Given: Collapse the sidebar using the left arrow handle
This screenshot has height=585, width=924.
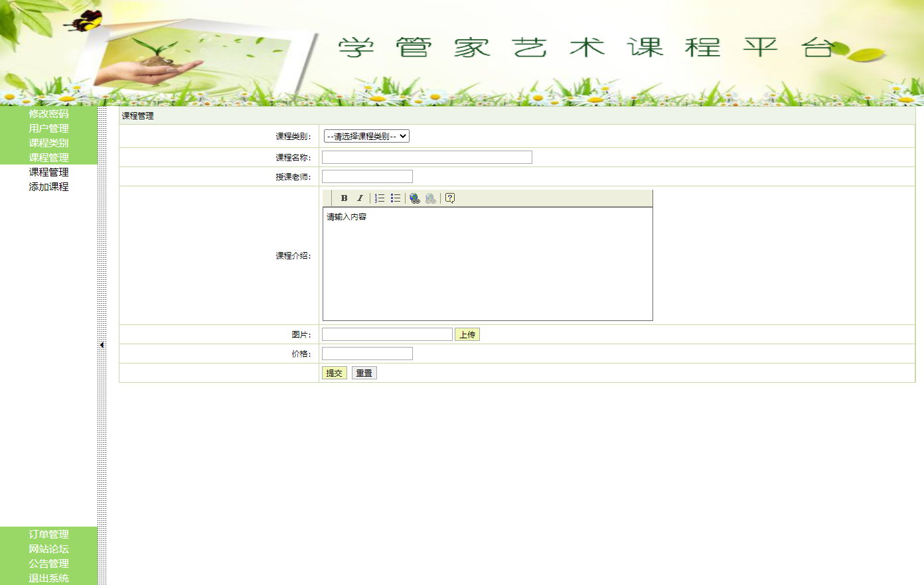Looking at the screenshot, I should pos(102,345).
